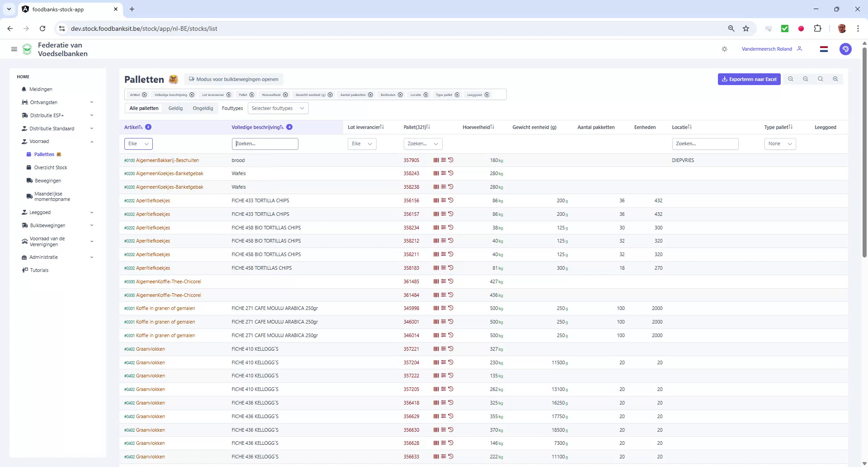Screen dimensions: 868x467
Task: Open the Selecteer fouttypes dropdown
Action: point(278,108)
